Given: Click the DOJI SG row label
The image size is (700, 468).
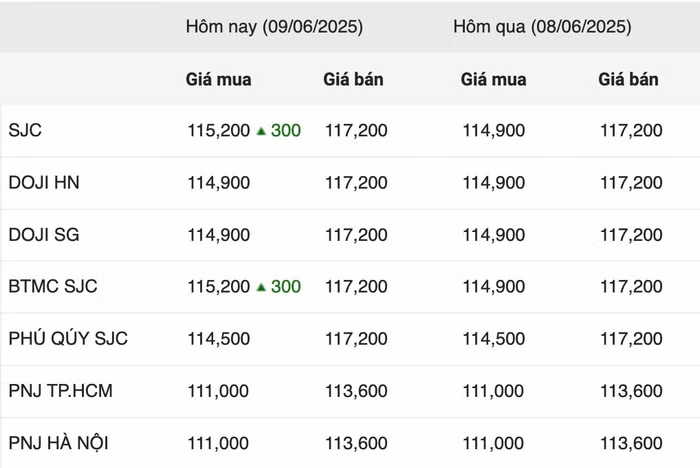Looking at the screenshot, I should point(43,235).
